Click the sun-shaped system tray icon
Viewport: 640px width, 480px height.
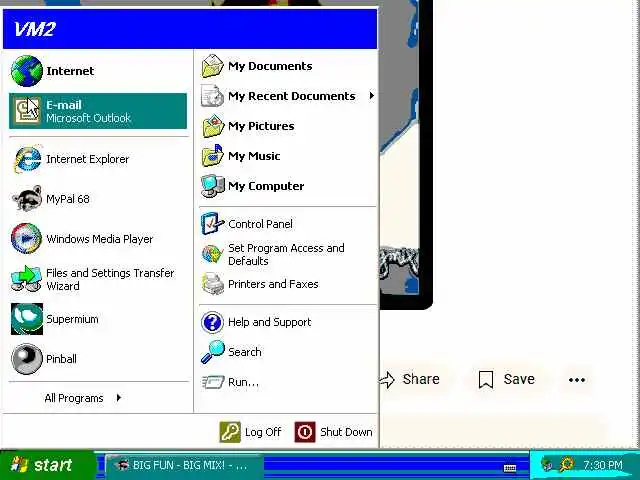(x=567, y=464)
